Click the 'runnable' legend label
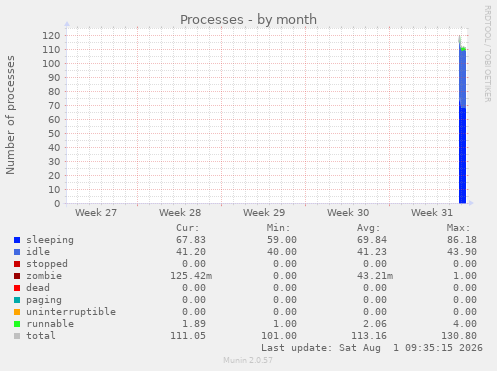The image size is (497, 371). [50, 324]
